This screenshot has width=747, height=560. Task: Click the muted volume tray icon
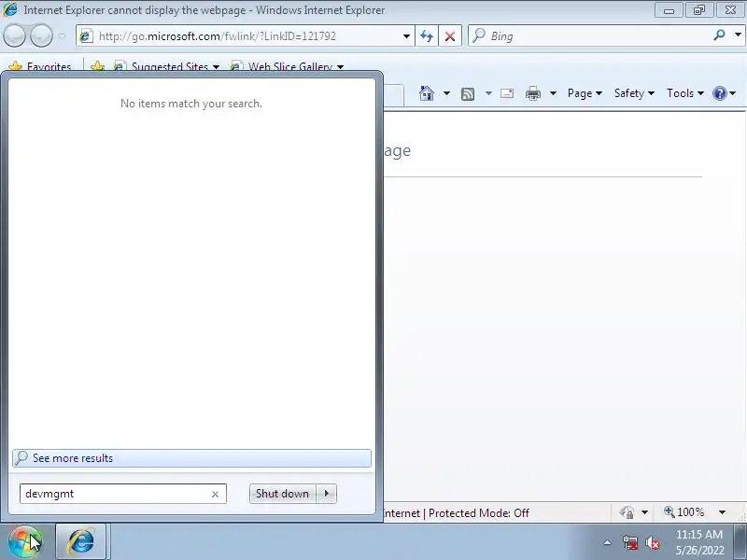652,542
